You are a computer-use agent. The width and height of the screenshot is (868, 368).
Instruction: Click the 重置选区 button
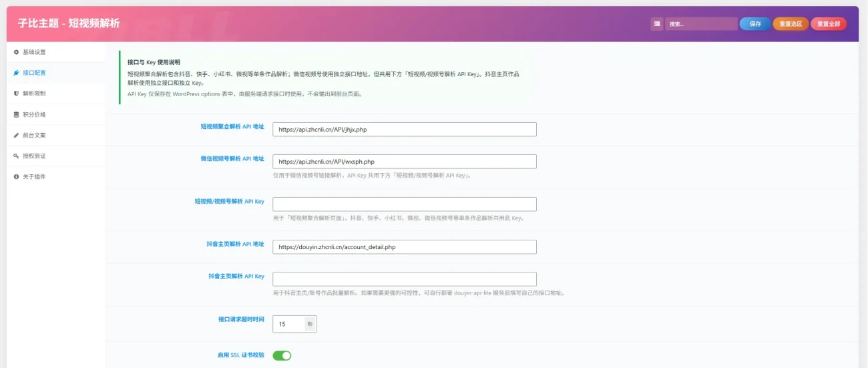point(791,24)
